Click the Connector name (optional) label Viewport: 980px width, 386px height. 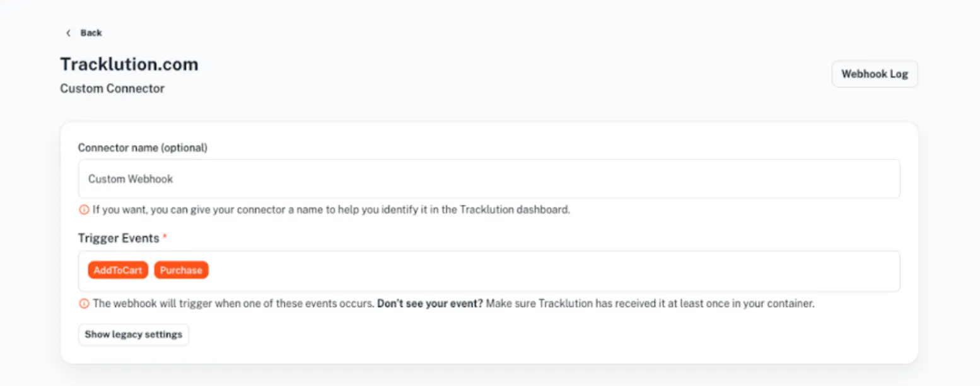(x=143, y=148)
